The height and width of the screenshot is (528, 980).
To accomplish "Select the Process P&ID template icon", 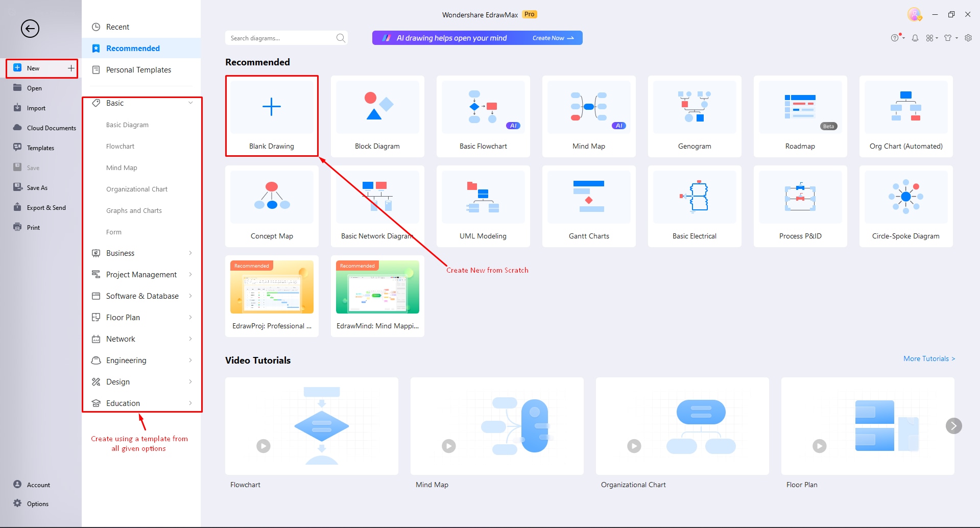I will 800,197.
